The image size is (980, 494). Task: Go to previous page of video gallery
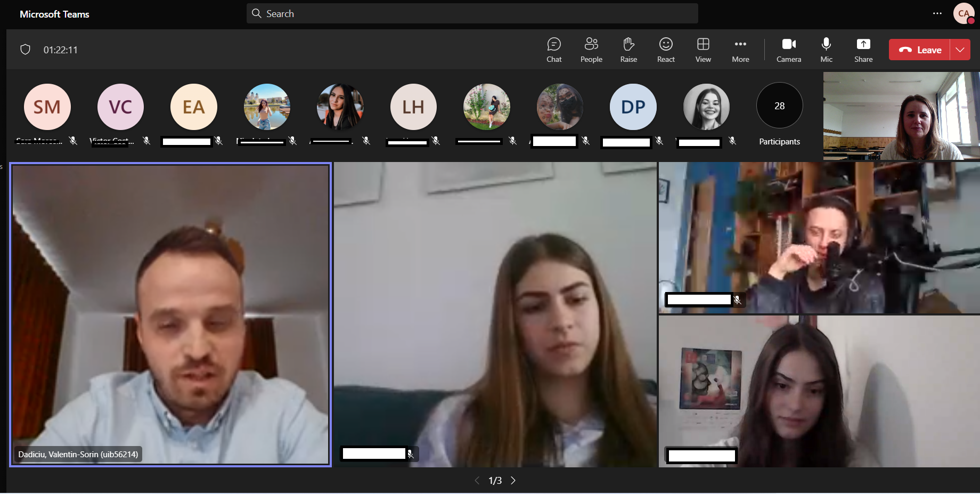(477, 481)
